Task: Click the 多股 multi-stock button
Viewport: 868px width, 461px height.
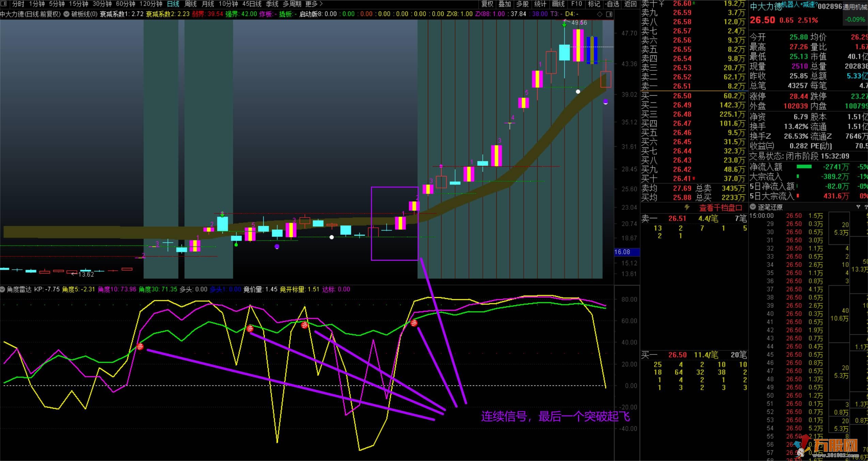Action: tap(523, 4)
